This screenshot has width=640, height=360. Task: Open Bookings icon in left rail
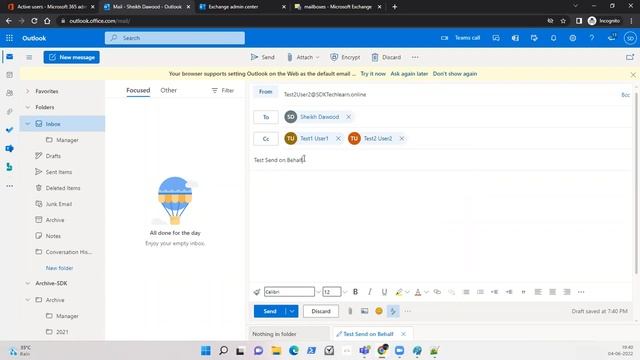pyautogui.click(x=9, y=167)
